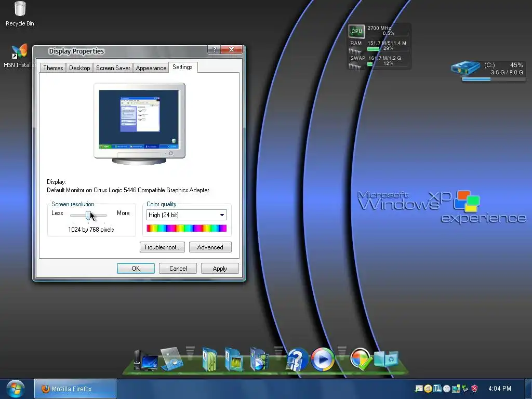The width and height of the screenshot is (532, 399).
Task: Open the Windows checkmark icon in dock
Action: (361, 358)
